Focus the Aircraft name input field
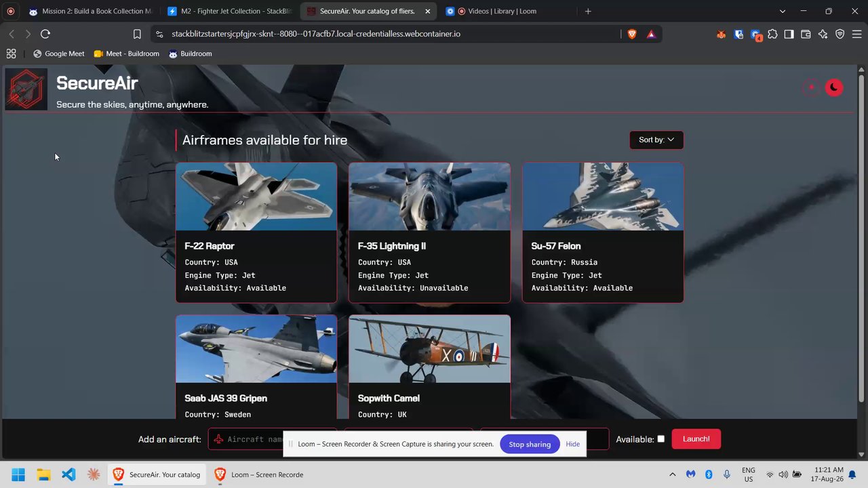The width and height of the screenshot is (868, 488). 273,439
